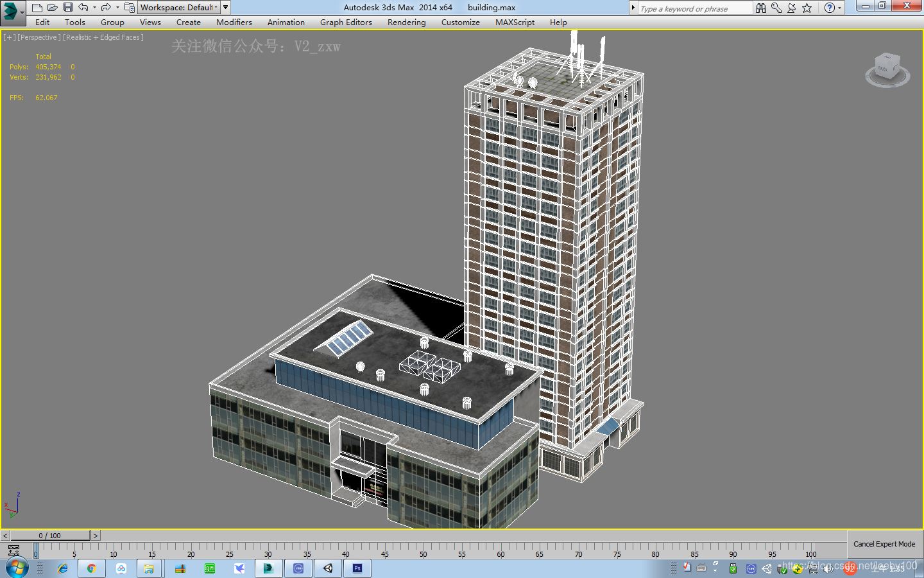
Task: Switch to 3ds Max taskbar button
Action: pos(269,568)
